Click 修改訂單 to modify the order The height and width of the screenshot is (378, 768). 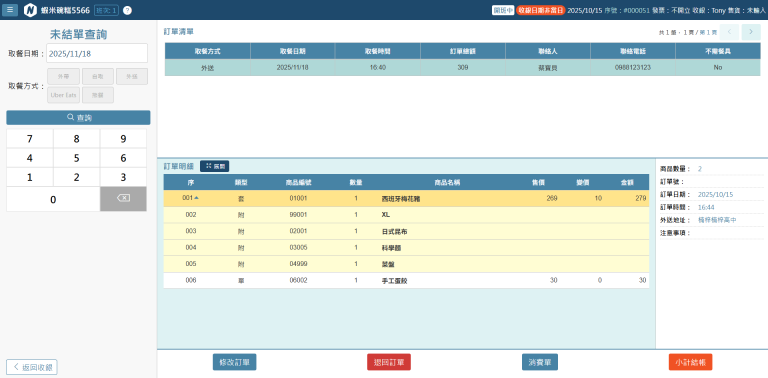(x=235, y=362)
